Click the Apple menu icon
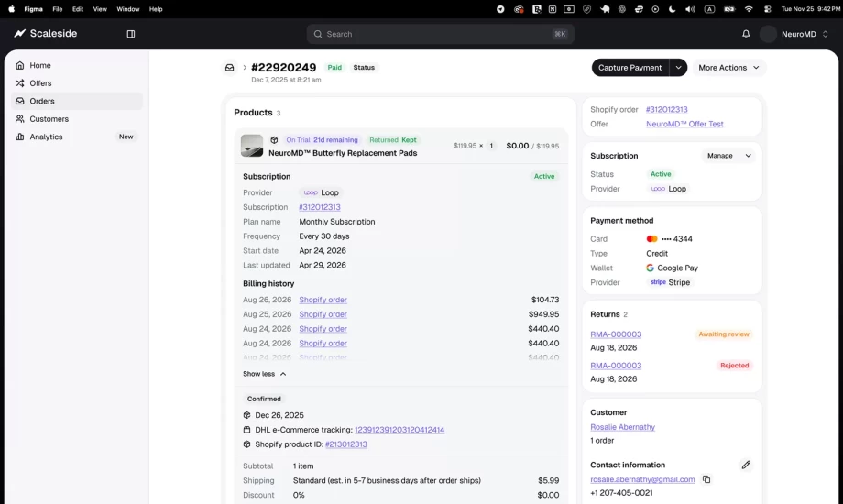The width and height of the screenshot is (843, 504). coord(11,9)
